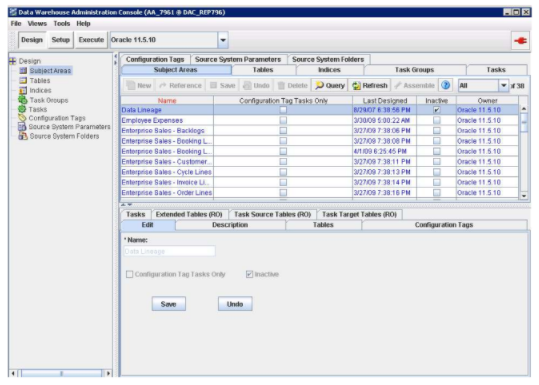Click the Design root node icon
Image resolution: width=539 pixels, height=385 pixels.
13,61
